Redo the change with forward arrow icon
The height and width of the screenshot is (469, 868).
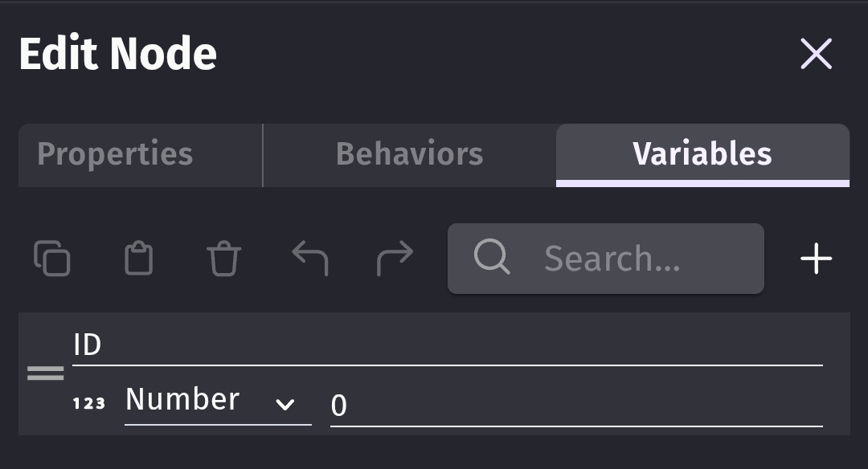pos(395,259)
